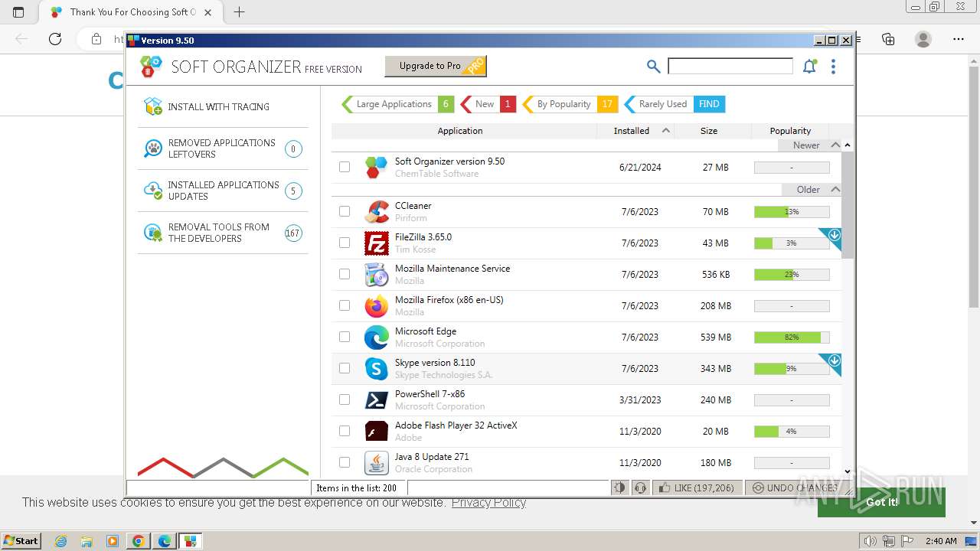Select the Large Applications filter
The width and height of the screenshot is (980, 551).
point(397,104)
